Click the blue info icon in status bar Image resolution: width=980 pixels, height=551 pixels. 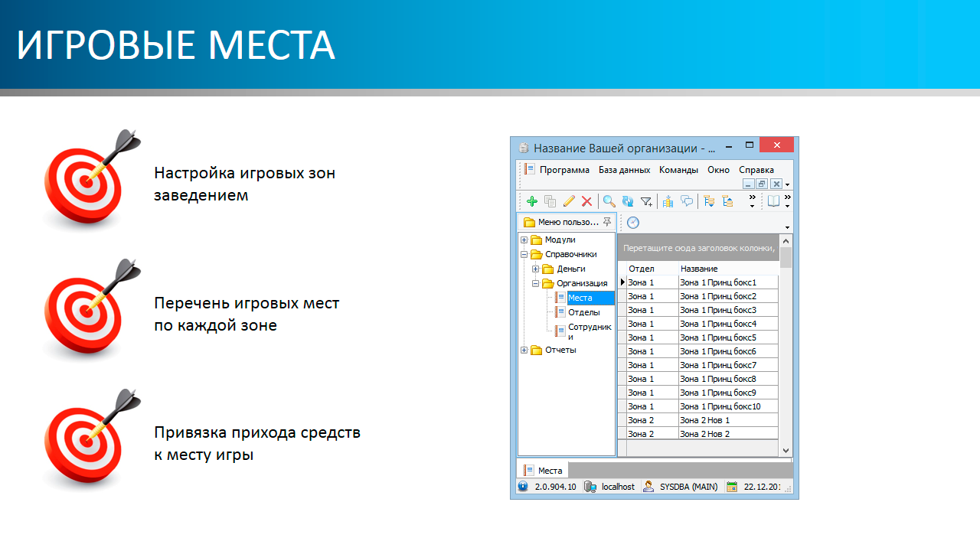[x=522, y=486]
